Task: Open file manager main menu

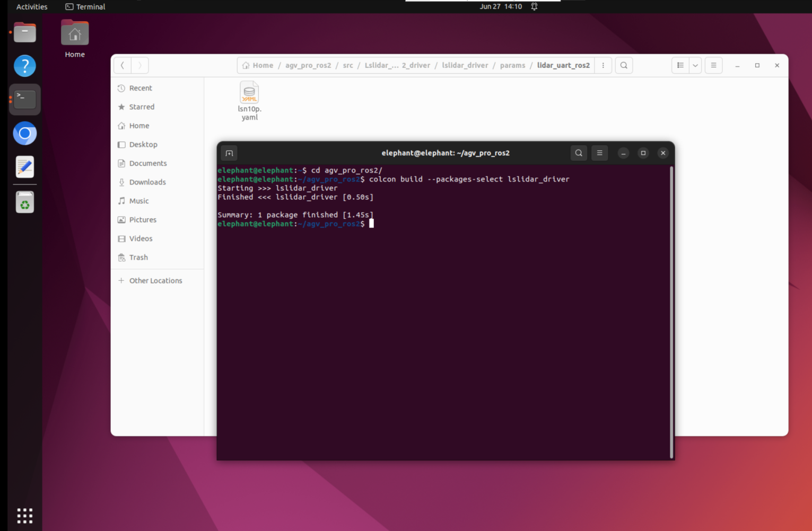Action: click(x=713, y=65)
